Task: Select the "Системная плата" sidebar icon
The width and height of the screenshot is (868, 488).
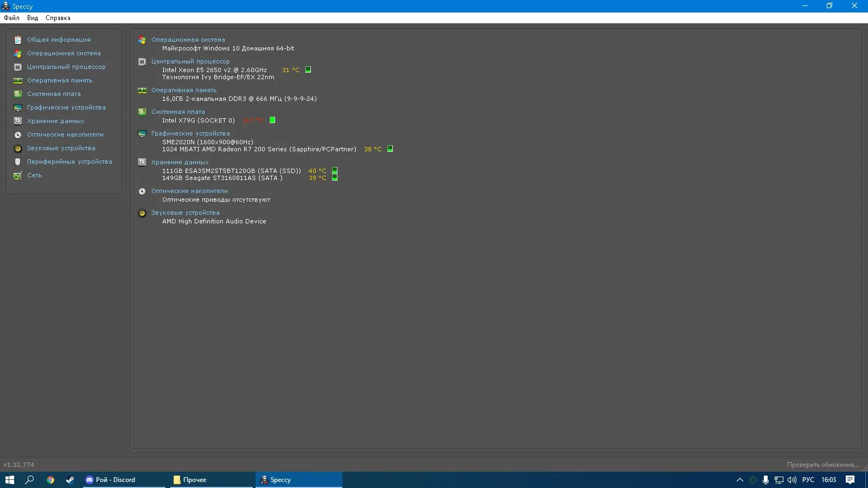Action: click(18, 94)
